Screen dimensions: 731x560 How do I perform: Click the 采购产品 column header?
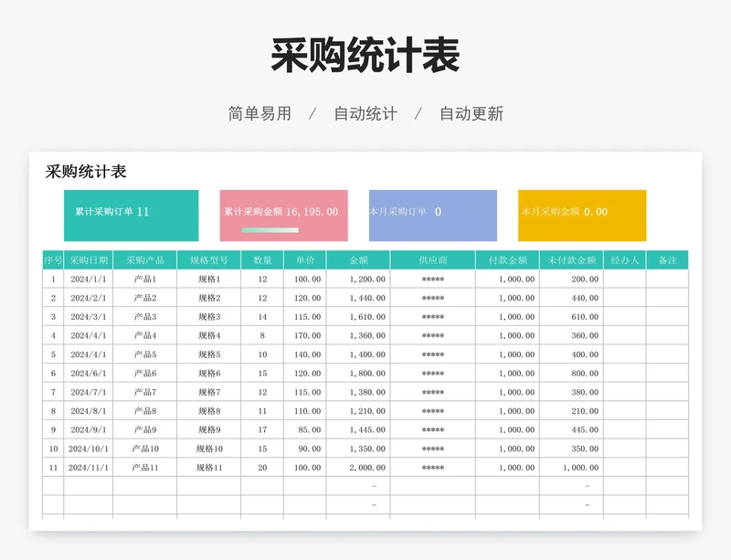[x=145, y=260]
